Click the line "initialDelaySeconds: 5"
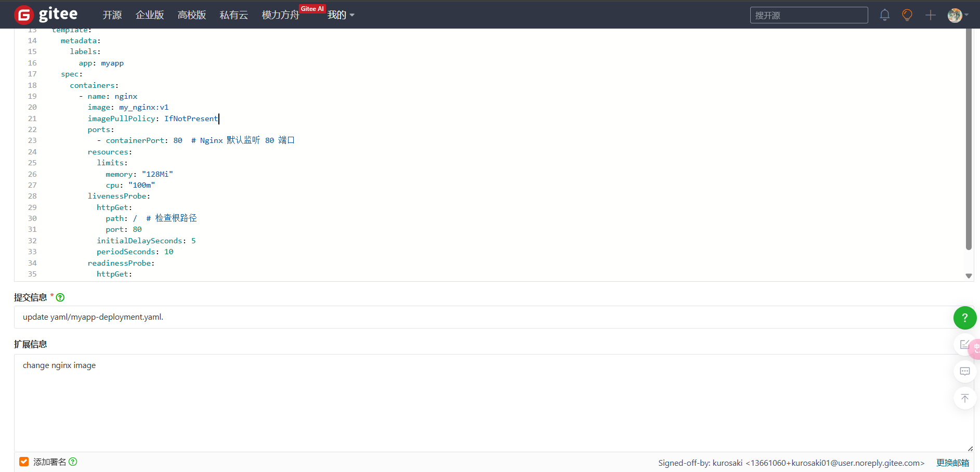The height and width of the screenshot is (472, 980). pyautogui.click(x=146, y=241)
